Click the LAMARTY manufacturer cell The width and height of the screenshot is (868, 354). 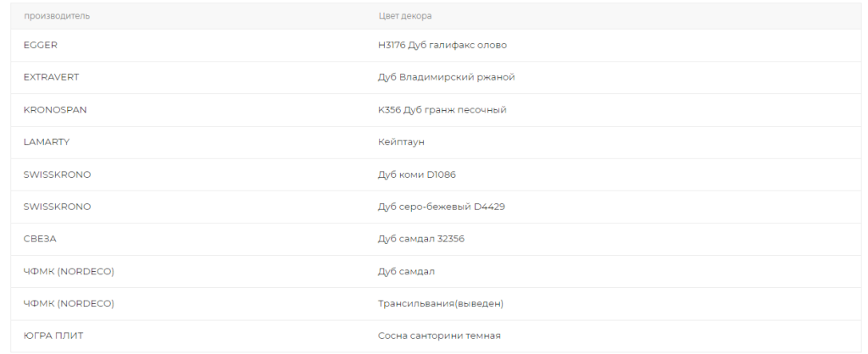point(47,142)
